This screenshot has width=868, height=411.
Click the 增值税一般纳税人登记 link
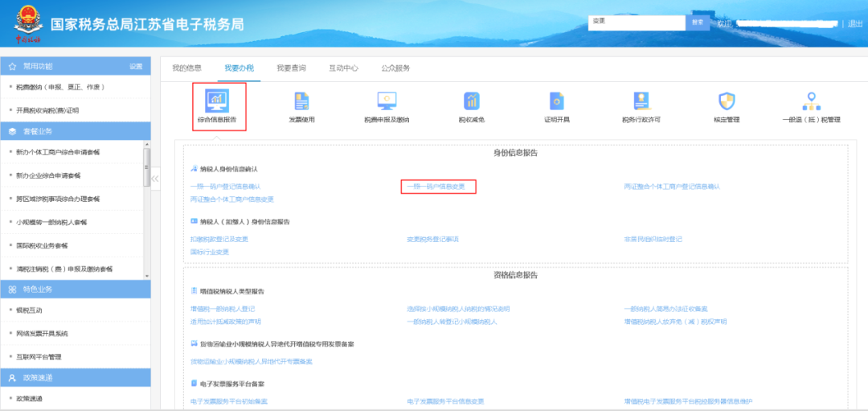tap(223, 309)
